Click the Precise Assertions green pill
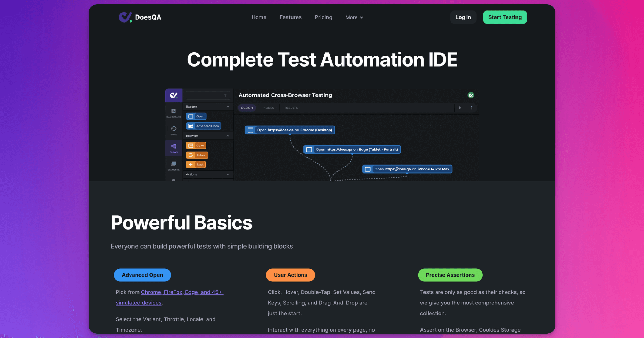 point(450,275)
